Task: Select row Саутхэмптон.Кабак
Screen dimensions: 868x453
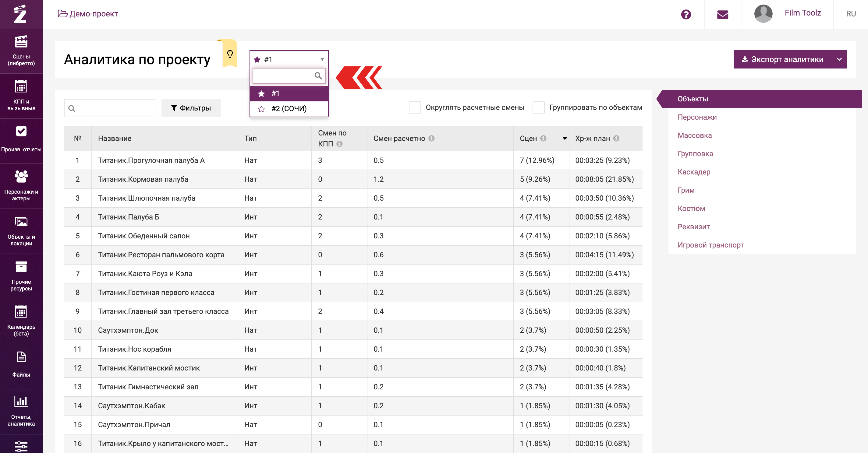Action: [353, 406]
